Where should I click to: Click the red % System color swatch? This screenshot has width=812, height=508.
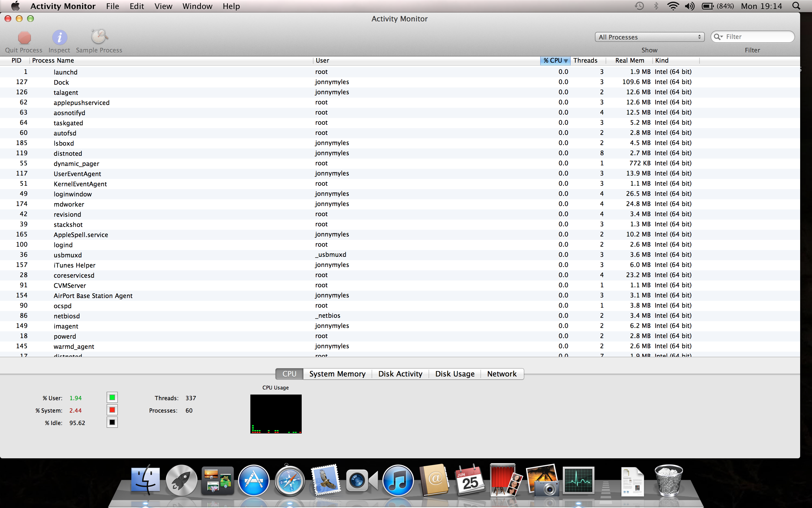[112, 410]
